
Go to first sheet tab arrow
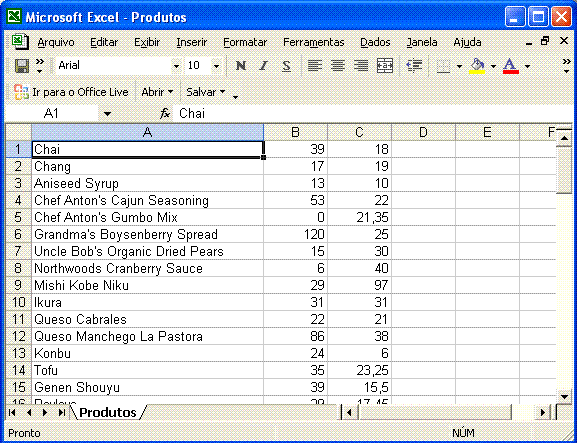[x=12, y=412]
